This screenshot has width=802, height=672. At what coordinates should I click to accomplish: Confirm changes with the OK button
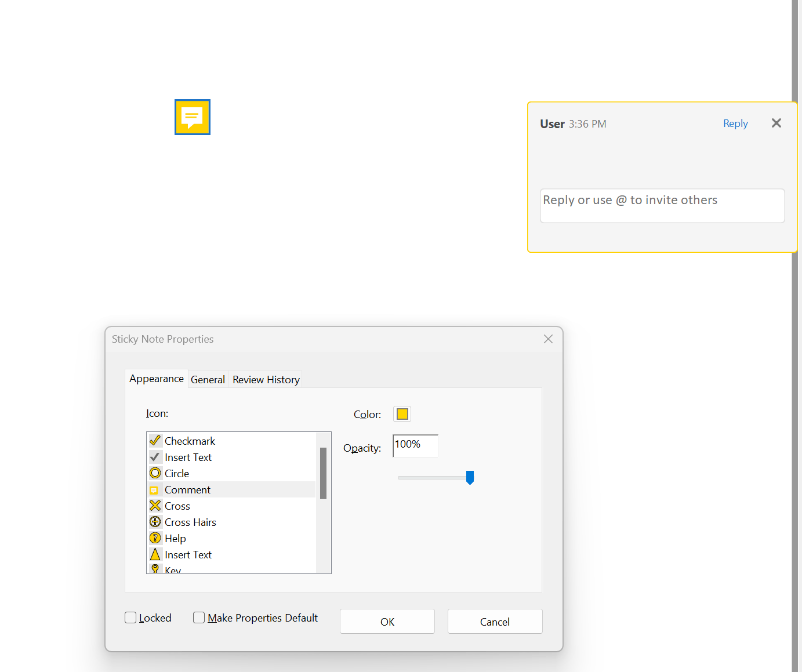(x=387, y=621)
